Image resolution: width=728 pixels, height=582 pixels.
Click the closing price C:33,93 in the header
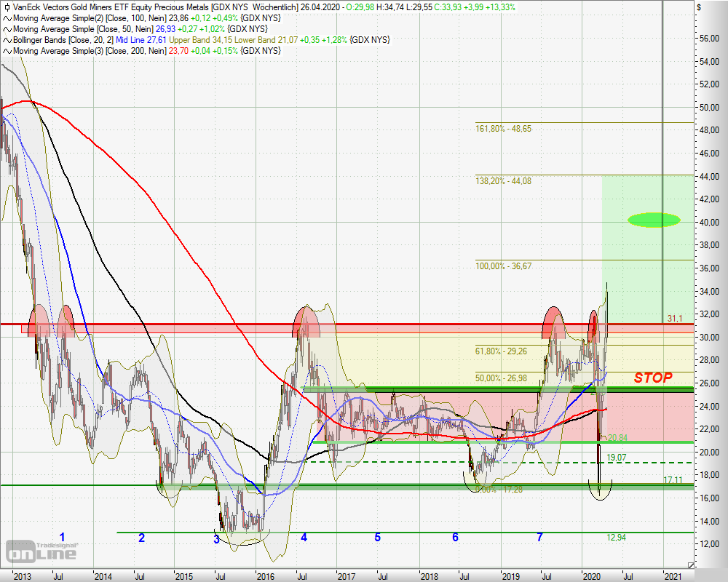451,7
